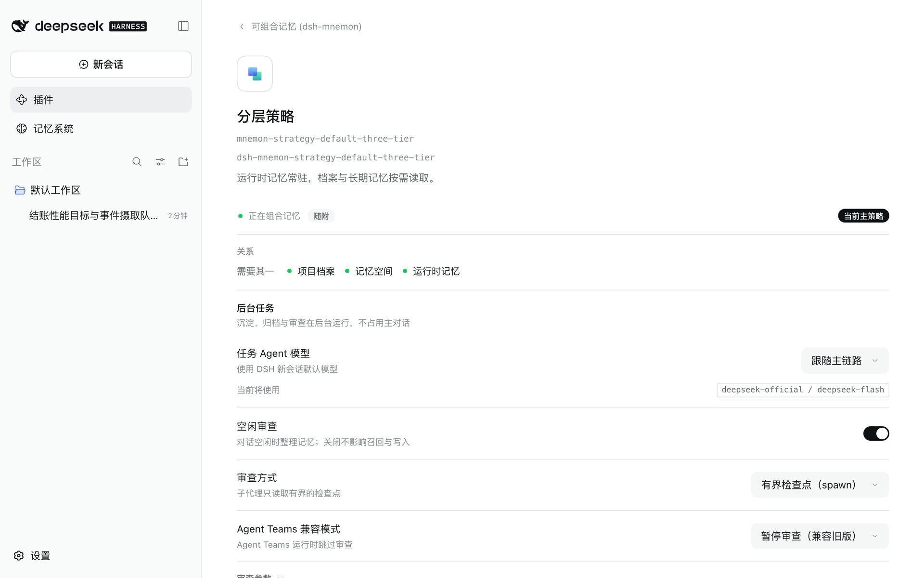Click the 正在组合记忆 status text
924x578 pixels.
click(274, 216)
